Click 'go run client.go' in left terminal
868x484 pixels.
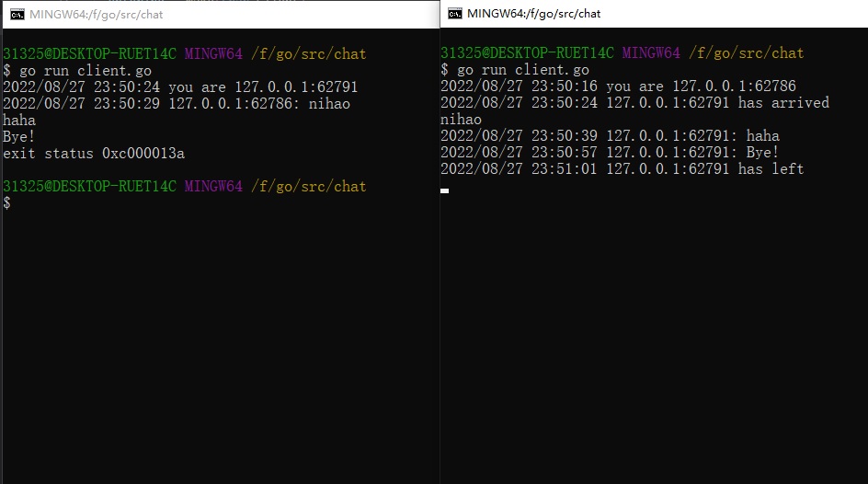point(86,71)
